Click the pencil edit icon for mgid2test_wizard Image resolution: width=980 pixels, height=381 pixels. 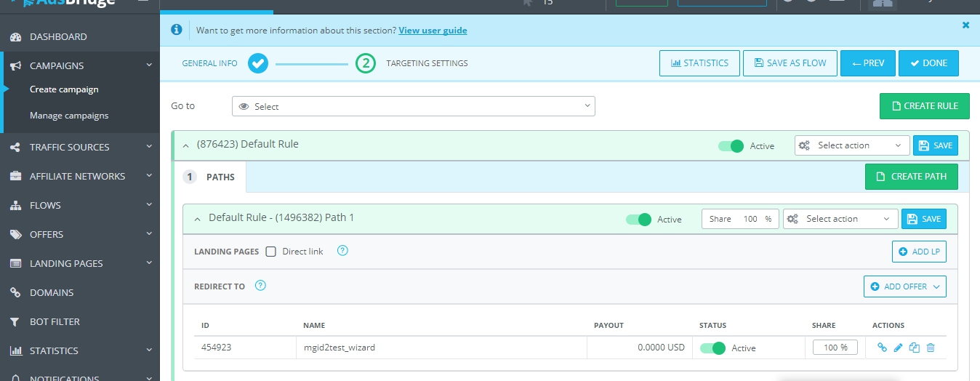coord(898,348)
